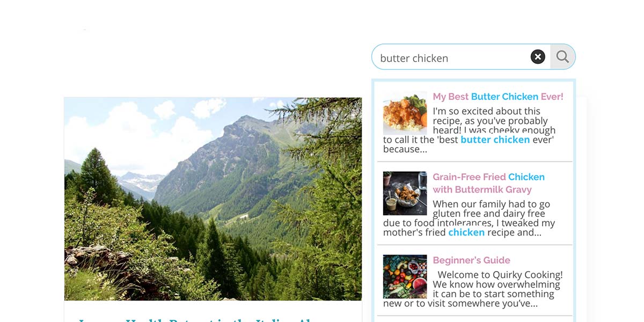The image size is (644, 322).
Task: Select the fried chicken result thumbnail
Action: (405, 193)
